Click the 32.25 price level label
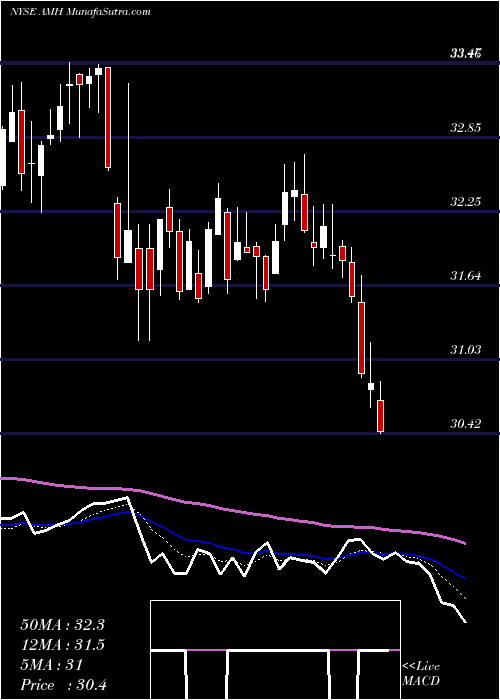Viewport: 500px width, 700px height. (466, 202)
